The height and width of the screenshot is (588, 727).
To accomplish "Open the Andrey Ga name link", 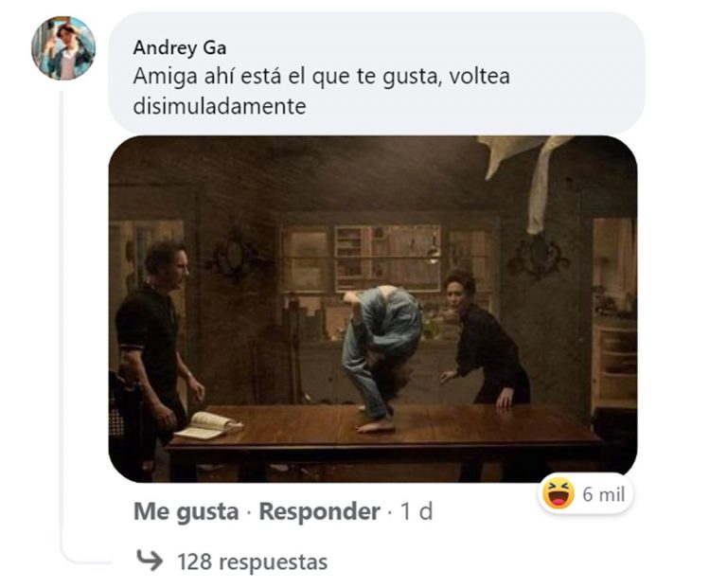I will click(x=180, y=47).
